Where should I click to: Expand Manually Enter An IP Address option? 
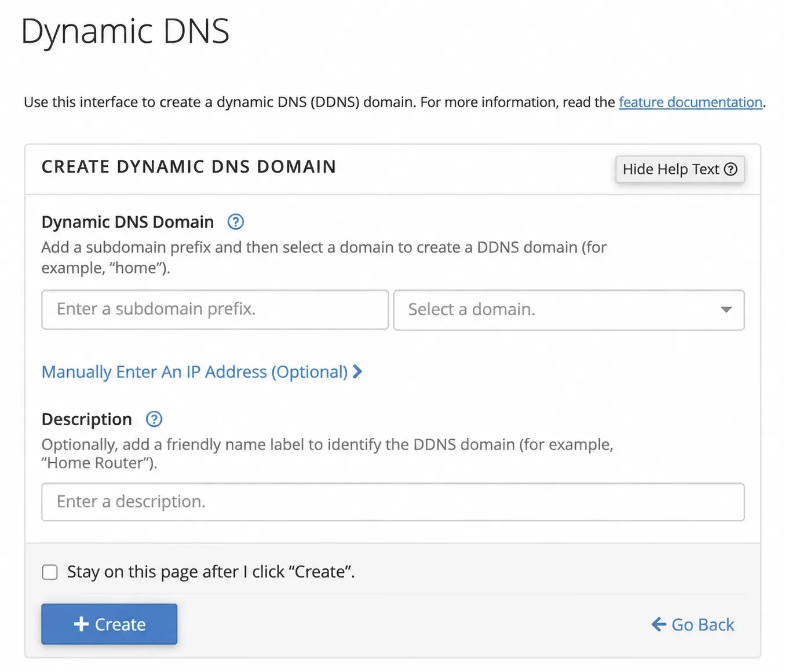pos(202,372)
